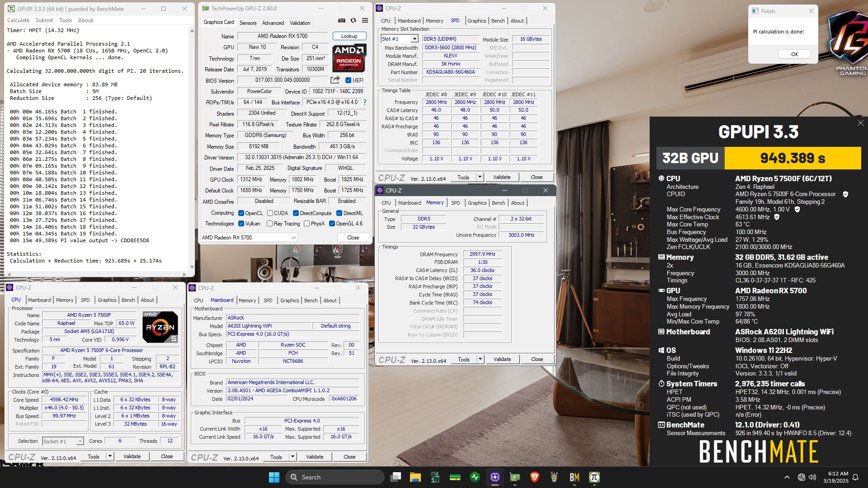Screen dimensions: 868x488
Task: Toggle the OpenCL checkbox
Action: pyautogui.click(x=241, y=213)
